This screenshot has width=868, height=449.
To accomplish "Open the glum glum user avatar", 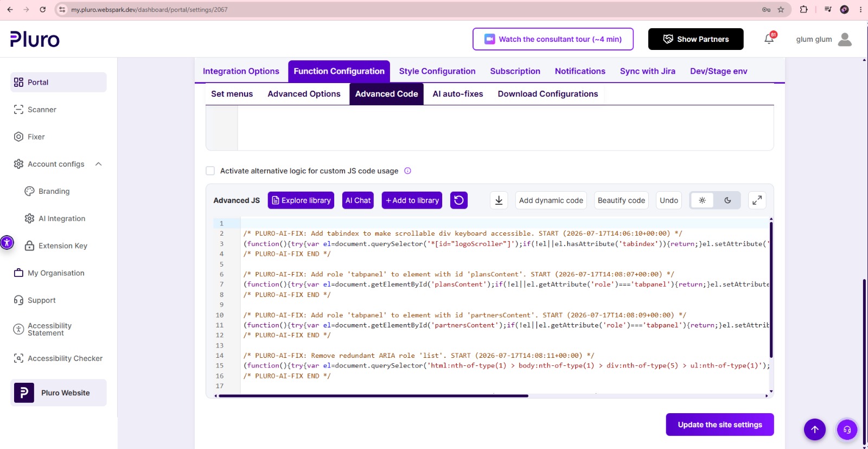I will click(x=845, y=39).
